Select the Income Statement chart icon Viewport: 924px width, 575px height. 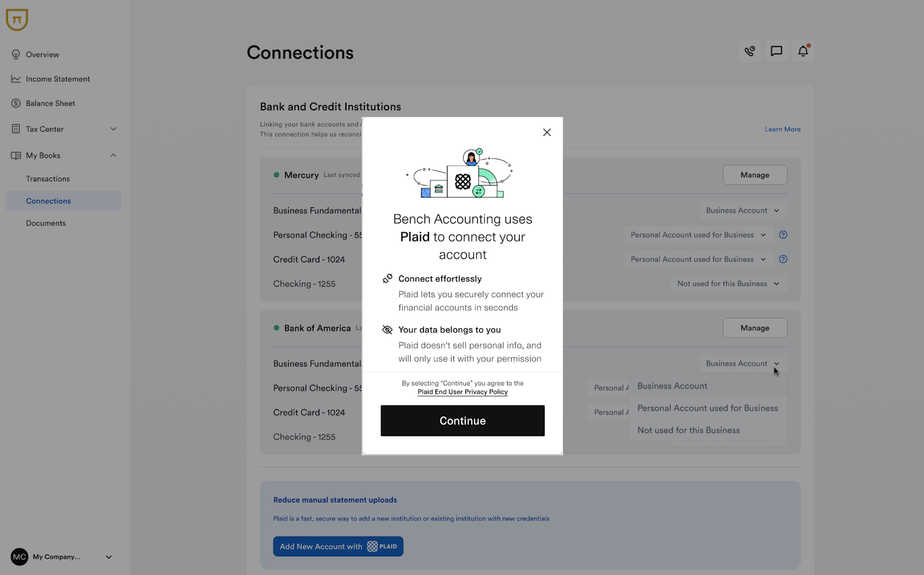click(x=16, y=79)
